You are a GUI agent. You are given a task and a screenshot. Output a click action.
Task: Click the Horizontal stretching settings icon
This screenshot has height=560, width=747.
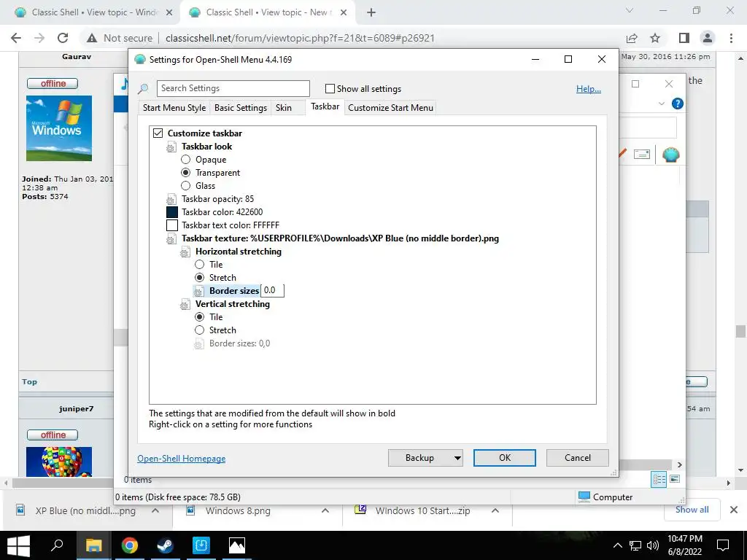pos(185,252)
